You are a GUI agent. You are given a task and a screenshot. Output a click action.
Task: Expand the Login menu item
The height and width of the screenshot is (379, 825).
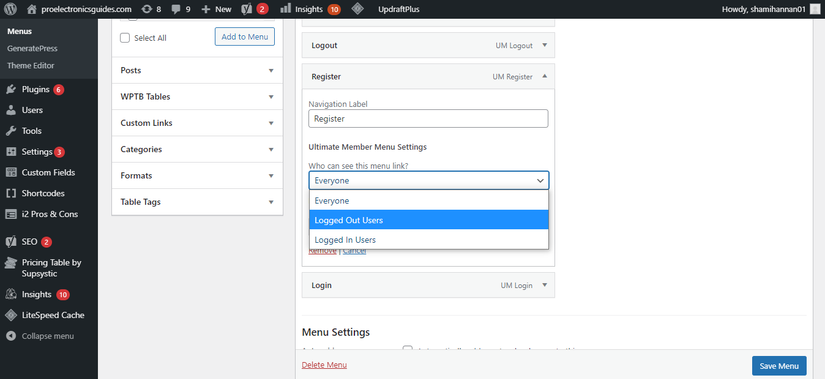545,285
